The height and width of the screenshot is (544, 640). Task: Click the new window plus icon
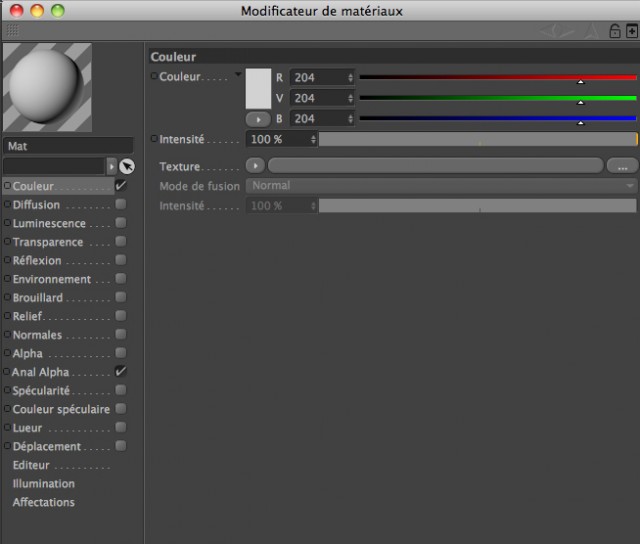pos(631,31)
